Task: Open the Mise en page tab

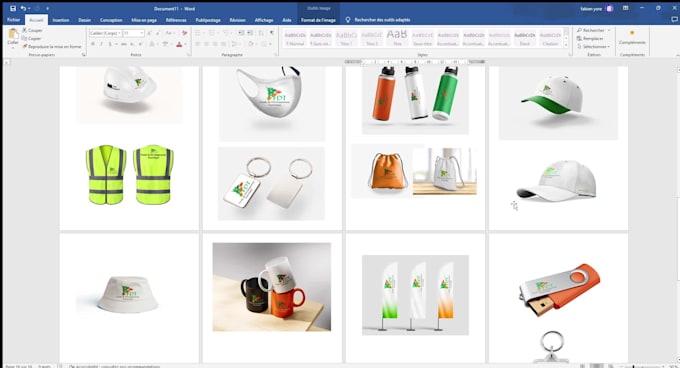Action: (x=144, y=20)
